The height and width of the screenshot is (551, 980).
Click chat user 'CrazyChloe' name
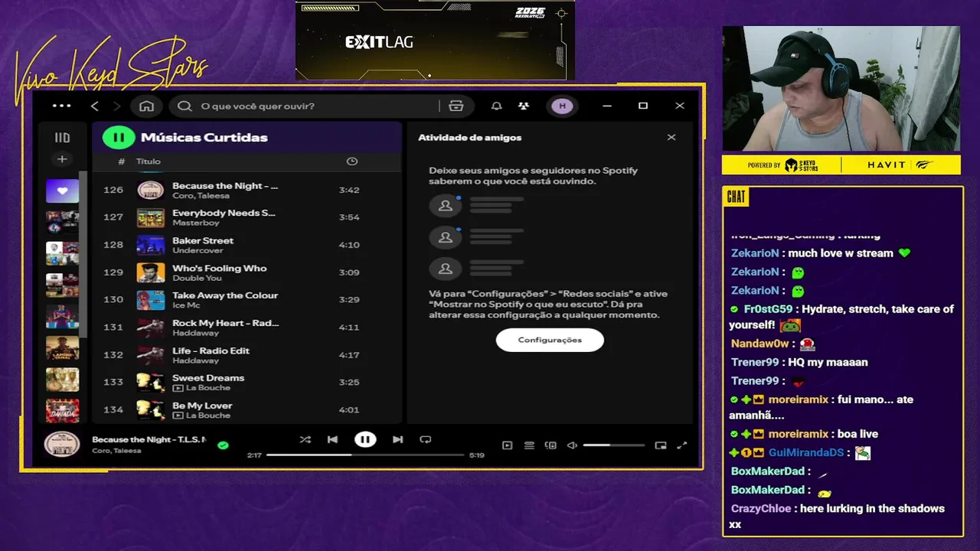762,508
